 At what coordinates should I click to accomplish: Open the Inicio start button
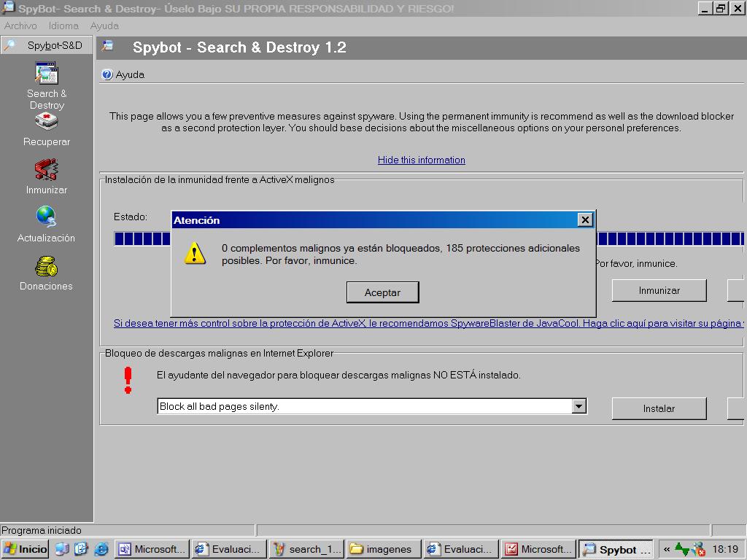[26, 549]
